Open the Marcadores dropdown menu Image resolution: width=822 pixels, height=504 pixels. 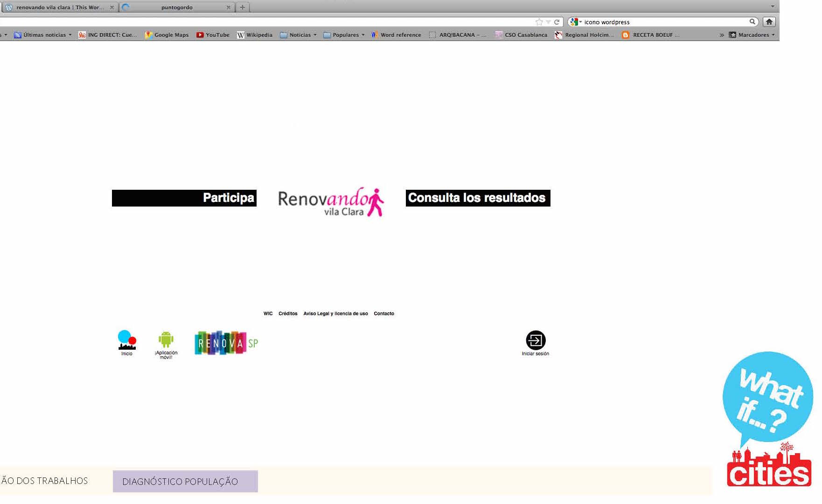tap(752, 35)
